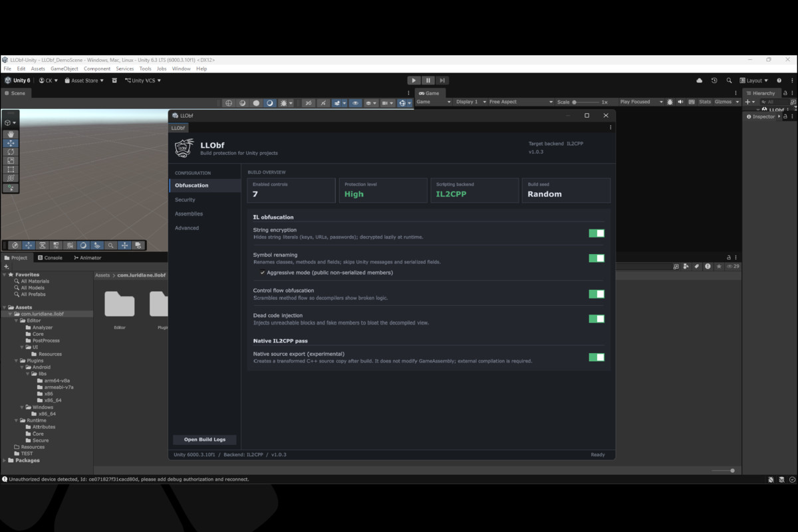Screen dimensions: 798x532
Task: Click the Assets breadcrumb link
Action: (x=102, y=275)
